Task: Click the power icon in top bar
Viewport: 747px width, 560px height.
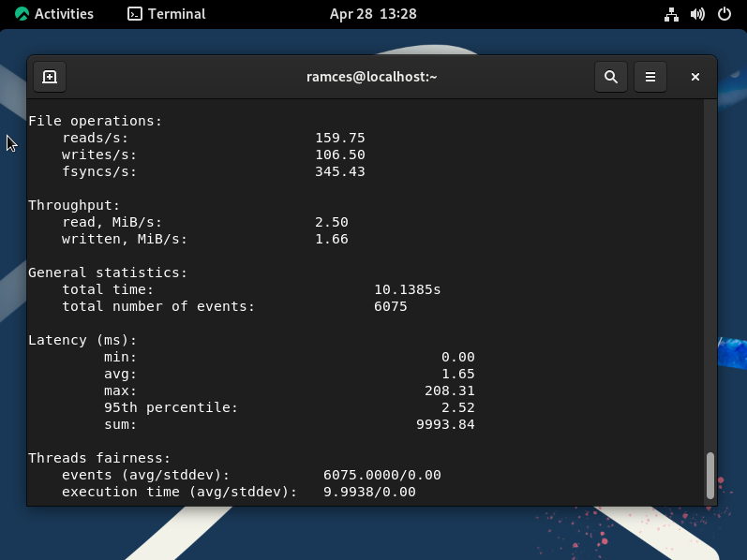Action: coord(725,14)
